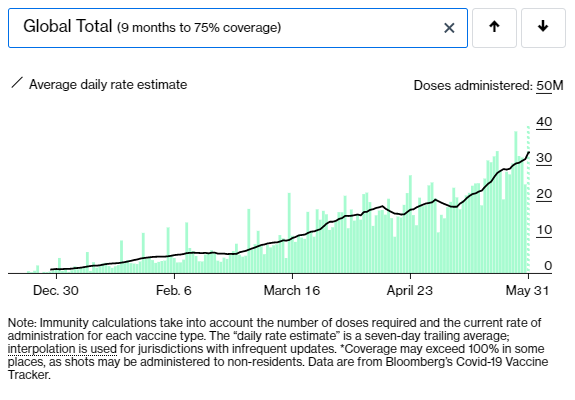Click the 'Average daily rate estimate' legend
This screenshot has width=575, height=400.
[108, 85]
